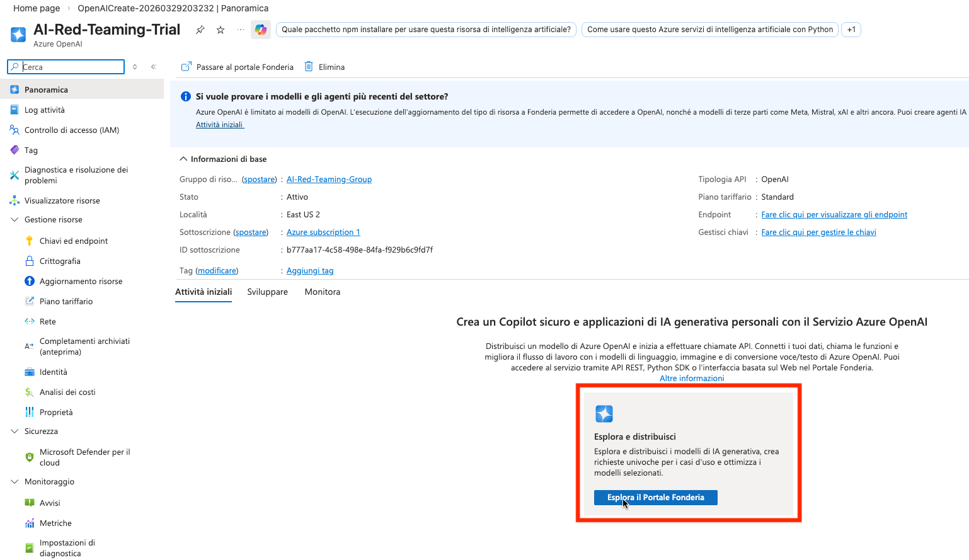
Task: Click the Elimina toolbar command
Action: [x=324, y=67]
